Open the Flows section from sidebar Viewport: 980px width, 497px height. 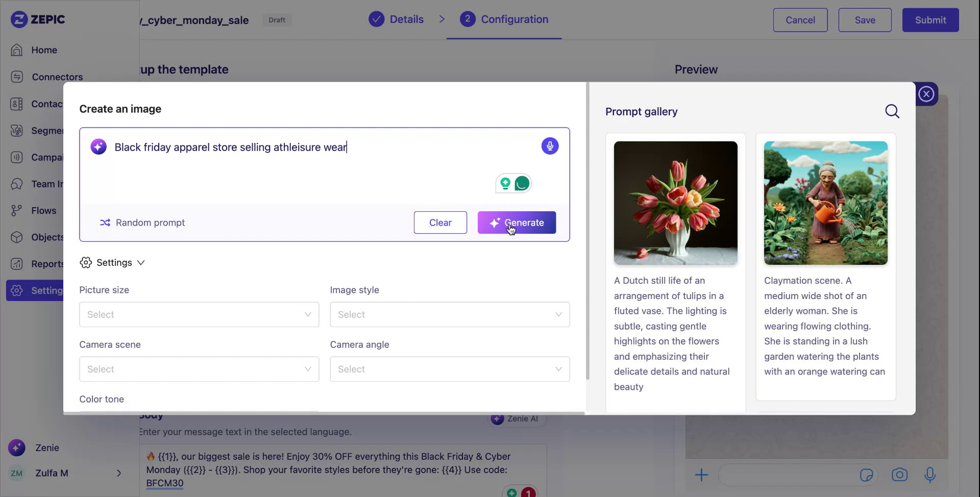(x=43, y=210)
